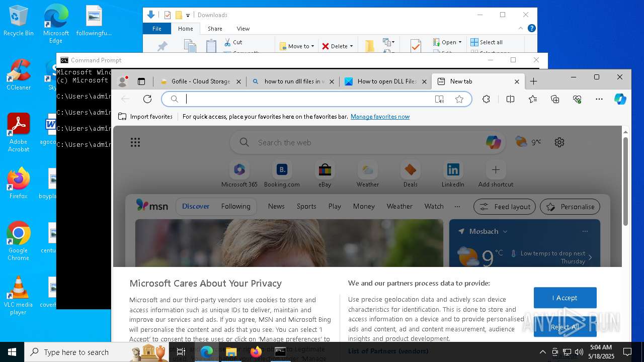Click Personalise button on MSN
Image resolution: width=644 pixels, height=362 pixels.
click(x=570, y=207)
